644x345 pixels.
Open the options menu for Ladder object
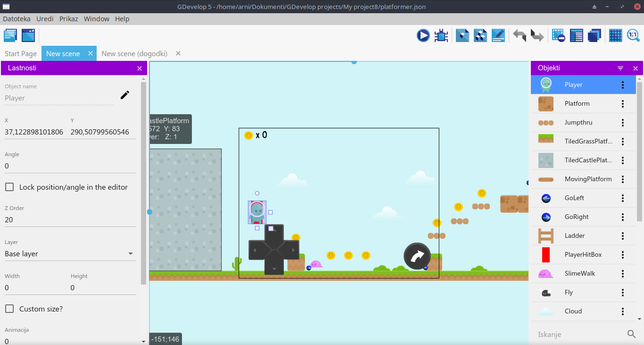pos(622,236)
